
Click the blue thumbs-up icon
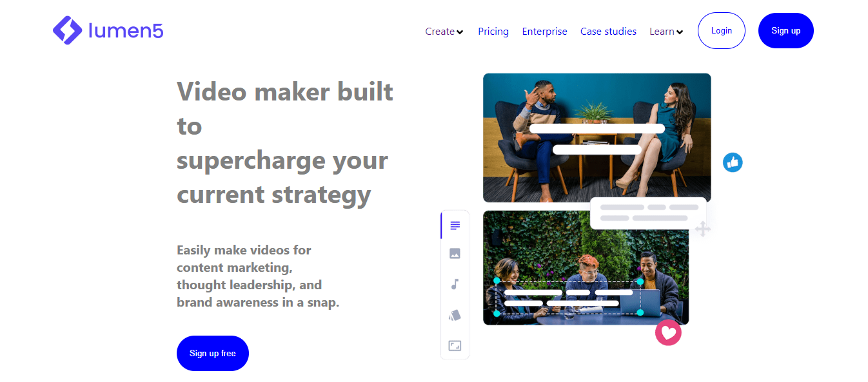click(733, 162)
